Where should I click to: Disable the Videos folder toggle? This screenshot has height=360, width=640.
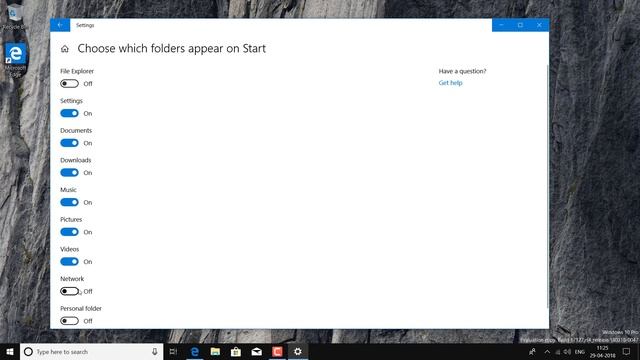pos(69,262)
